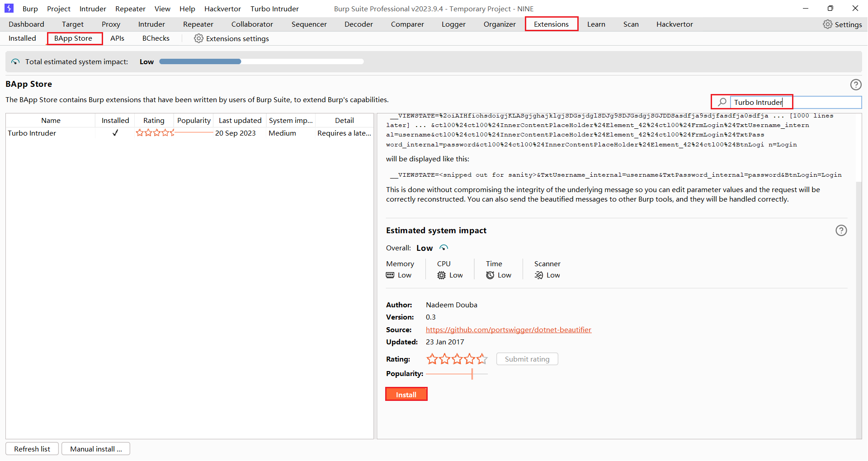Viewport: 868px width, 461px height.
Task: Click the Turbo Intruder row rating stars
Action: [155, 133]
